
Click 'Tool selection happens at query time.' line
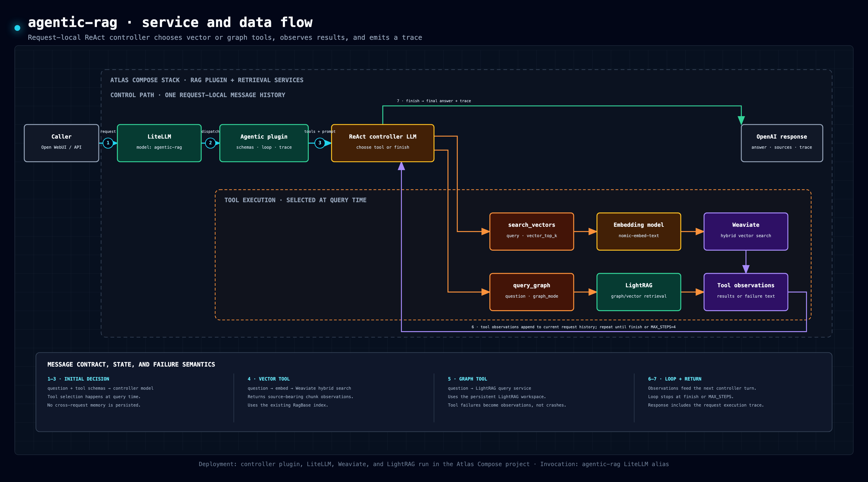pyautogui.click(x=94, y=397)
